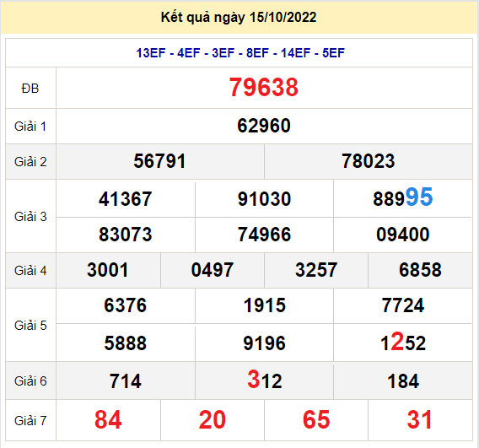The image size is (479, 448).
Task: Click the red Giải 7 number 84
Action: pyautogui.click(x=108, y=419)
